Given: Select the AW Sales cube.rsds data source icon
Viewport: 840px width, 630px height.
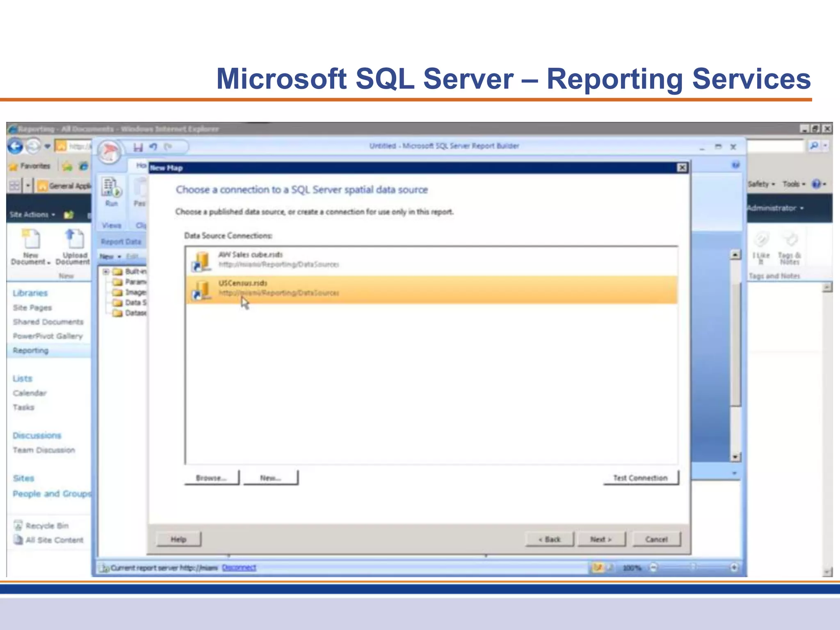Looking at the screenshot, I should pos(201,261).
